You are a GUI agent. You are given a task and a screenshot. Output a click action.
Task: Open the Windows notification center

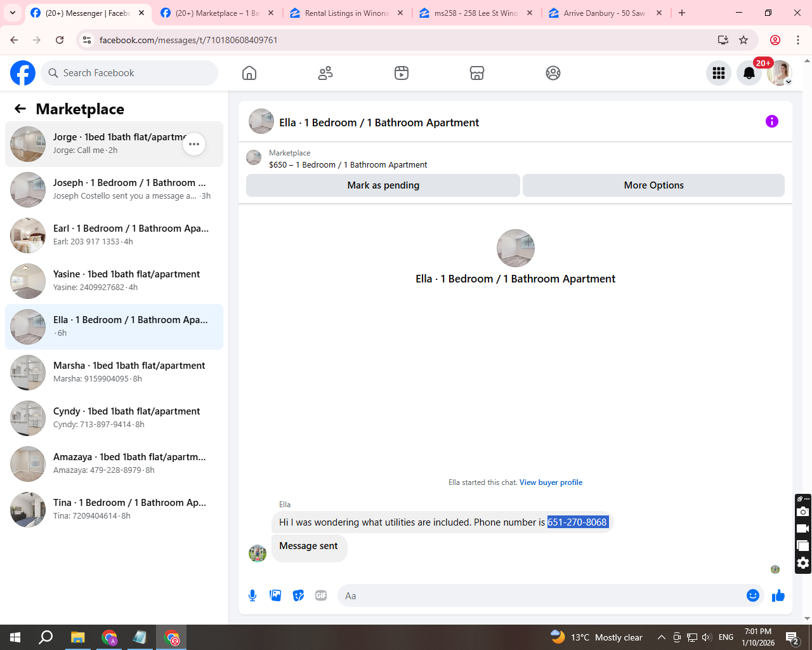(792, 637)
